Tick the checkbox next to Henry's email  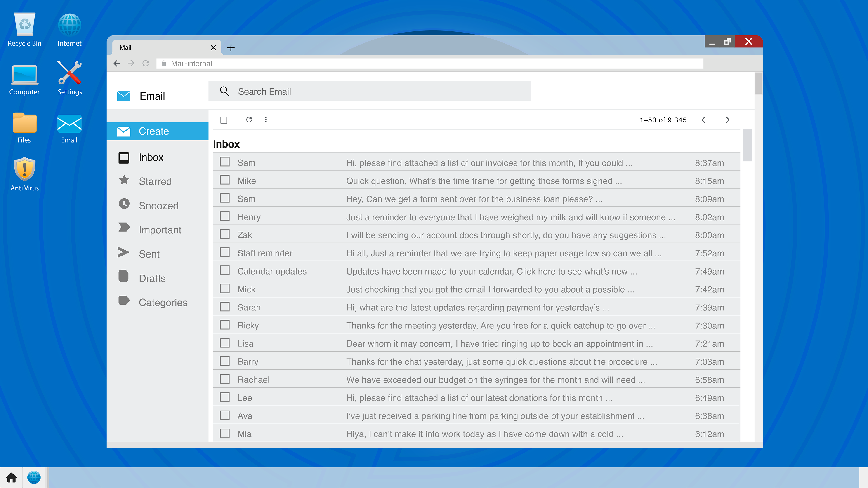pyautogui.click(x=225, y=216)
